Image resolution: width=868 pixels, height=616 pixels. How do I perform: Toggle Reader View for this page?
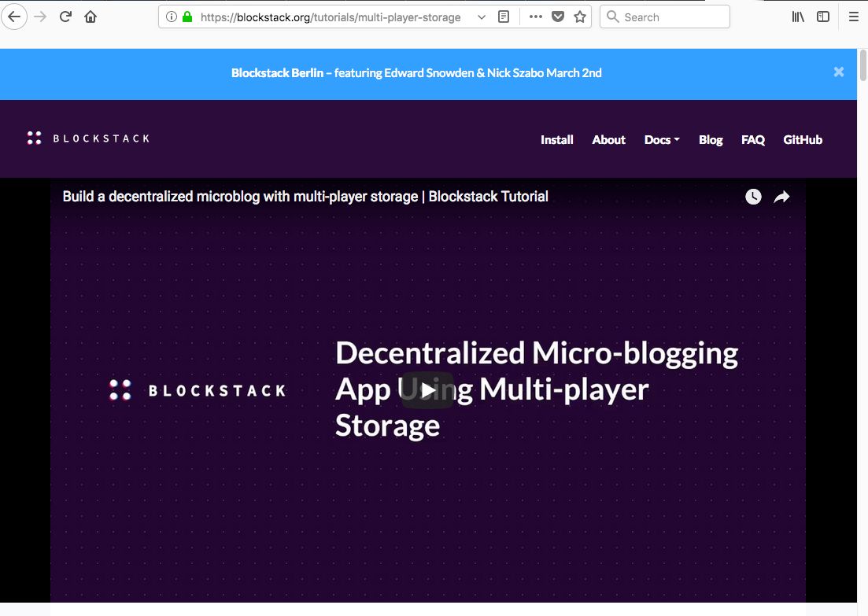click(x=503, y=17)
